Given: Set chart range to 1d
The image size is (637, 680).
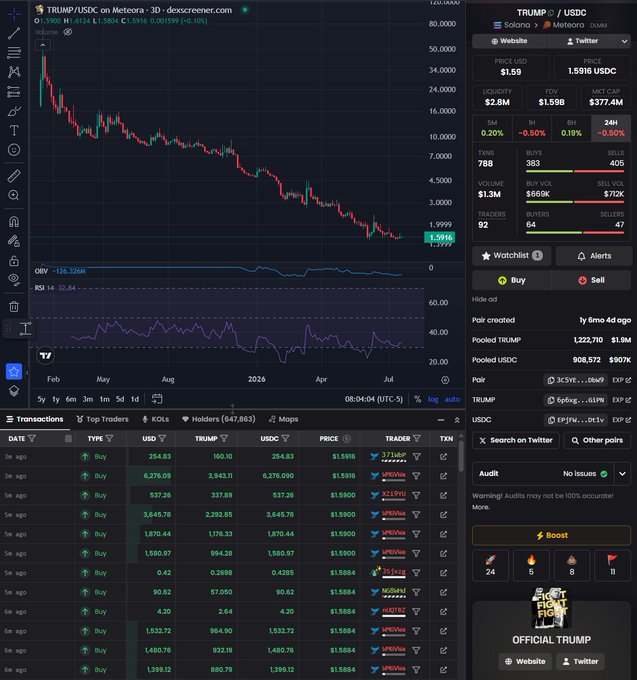Looking at the screenshot, I should (x=135, y=399).
